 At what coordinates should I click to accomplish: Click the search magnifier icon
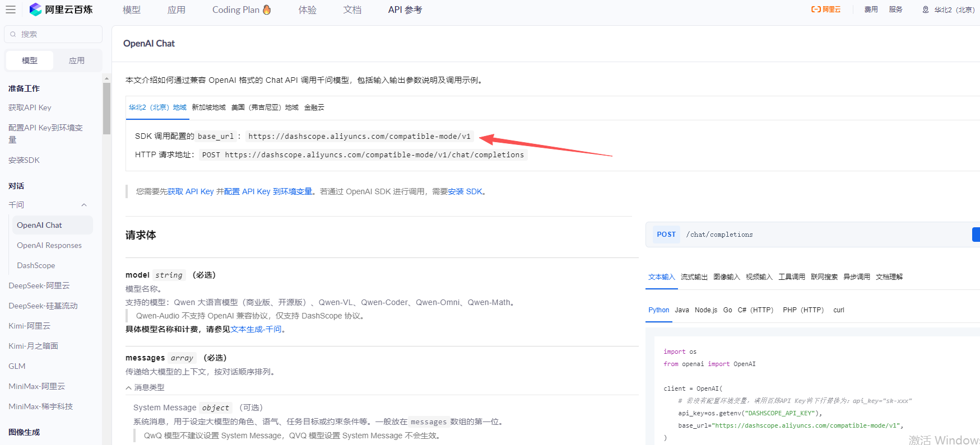(13, 34)
